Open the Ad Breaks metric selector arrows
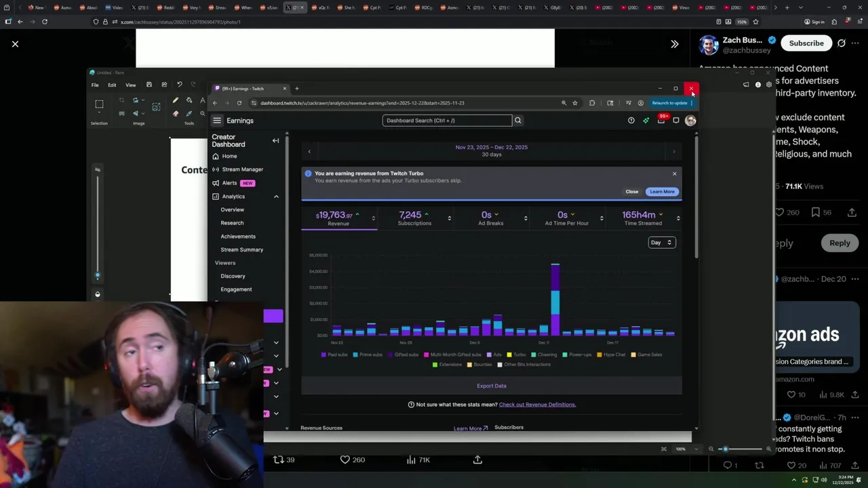The width and height of the screenshot is (868, 488). click(x=525, y=218)
